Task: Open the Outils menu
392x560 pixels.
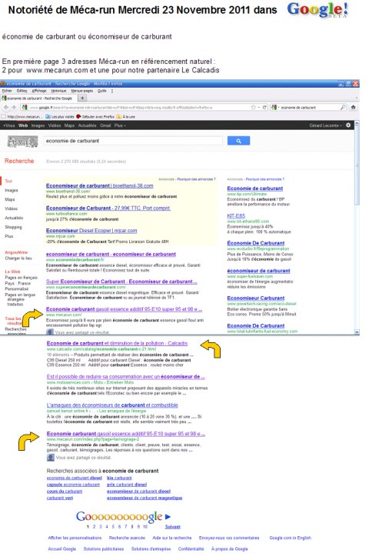Action: tap(101, 91)
